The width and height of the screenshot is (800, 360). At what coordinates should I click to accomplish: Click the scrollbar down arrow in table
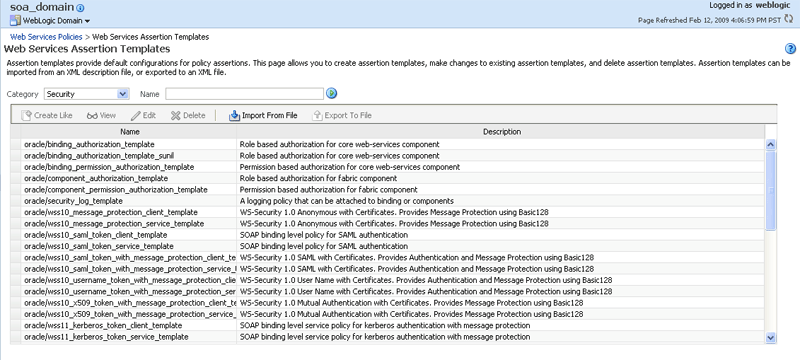pos(770,338)
